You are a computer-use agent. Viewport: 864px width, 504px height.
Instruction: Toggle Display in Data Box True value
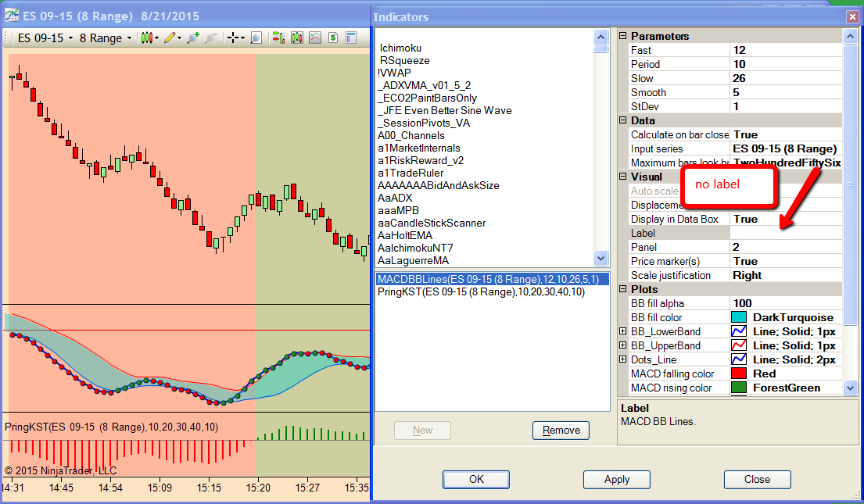point(786,219)
